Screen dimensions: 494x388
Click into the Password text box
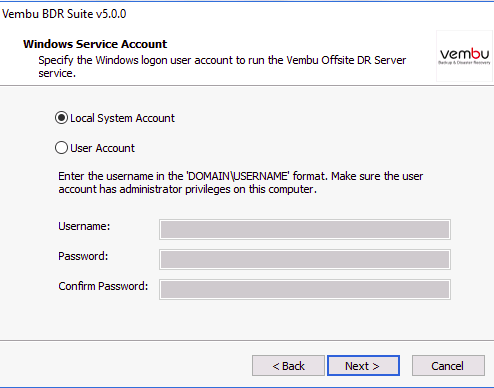[x=305, y=259]
